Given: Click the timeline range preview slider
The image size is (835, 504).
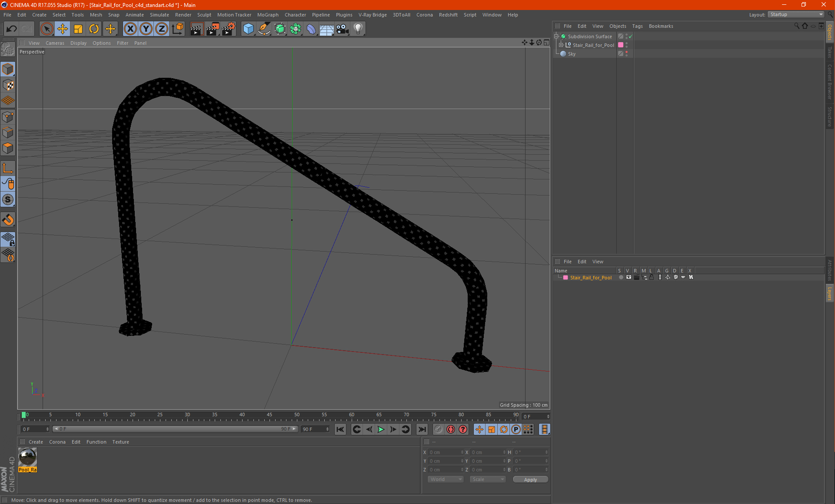Looking at the screenshot, I should click(175, 429).
